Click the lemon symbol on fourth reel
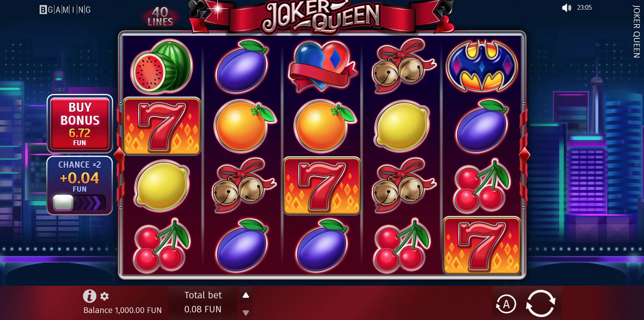 402,126
